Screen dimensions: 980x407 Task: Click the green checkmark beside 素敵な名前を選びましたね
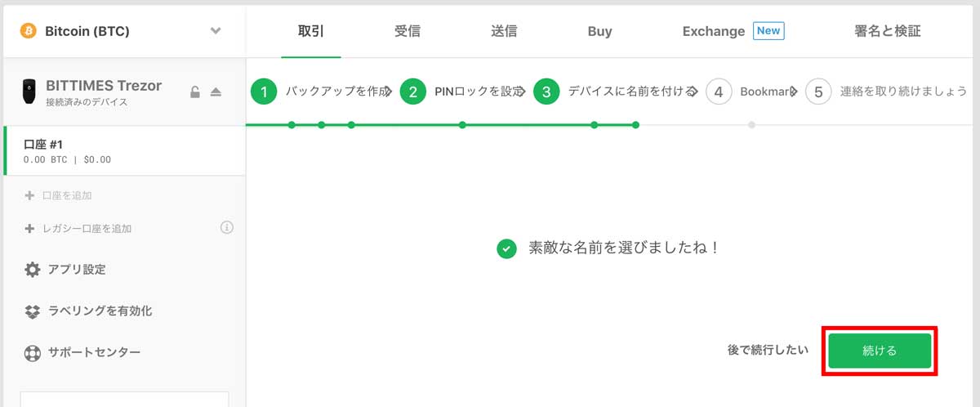(x=506, y=248)
